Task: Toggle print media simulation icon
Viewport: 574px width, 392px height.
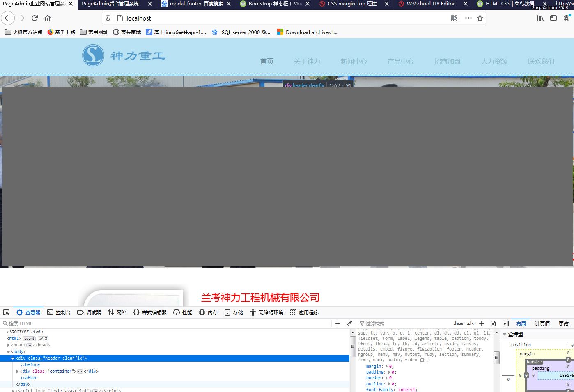Action: click(x=493, y=323)
